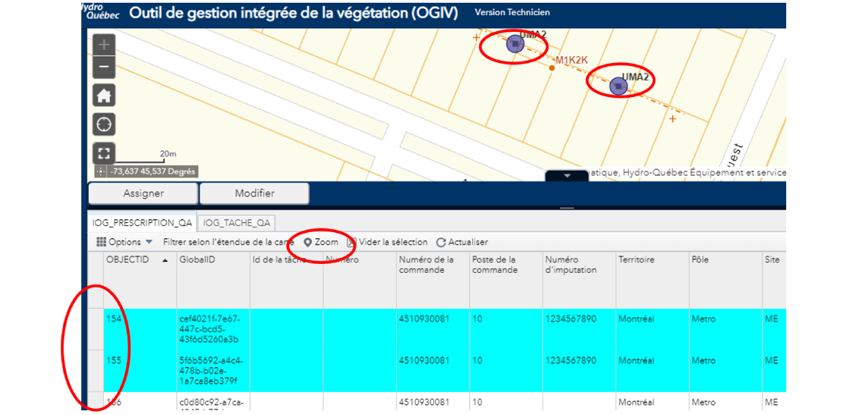Switch to the IOG_TACHE_QA tab
This screenshot has width=868, height=415.
click(x=236, y=222)
